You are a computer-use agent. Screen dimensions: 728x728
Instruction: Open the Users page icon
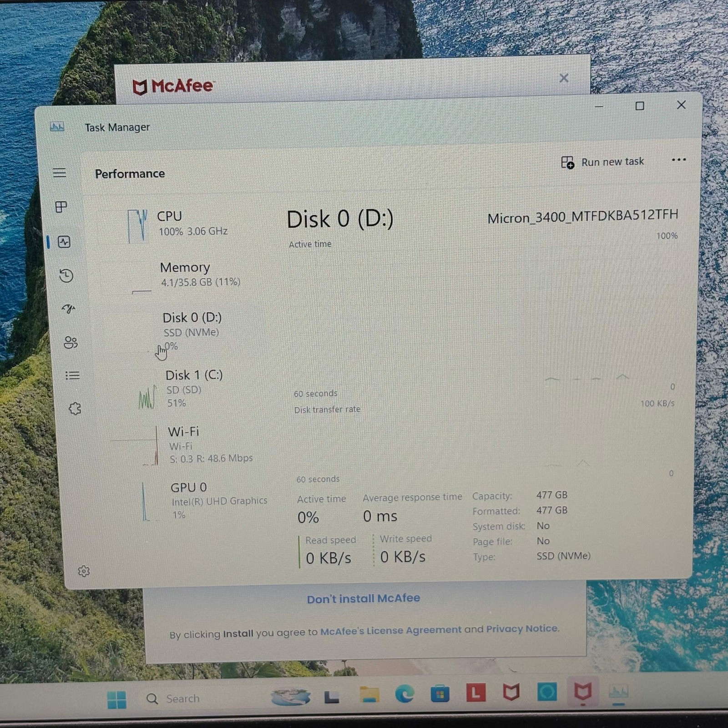pyautogui.click(x=71, y=342)
